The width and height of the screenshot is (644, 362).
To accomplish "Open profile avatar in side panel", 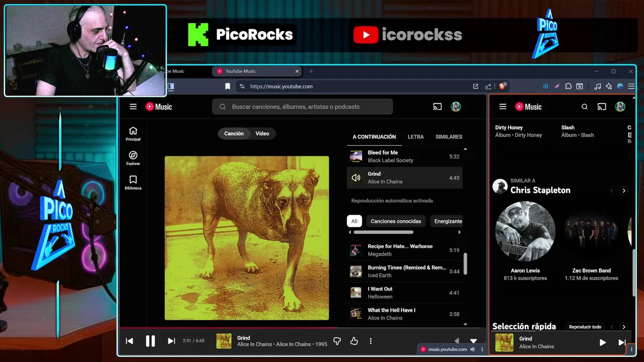I will pyautogui.click(x=620, y=107).
